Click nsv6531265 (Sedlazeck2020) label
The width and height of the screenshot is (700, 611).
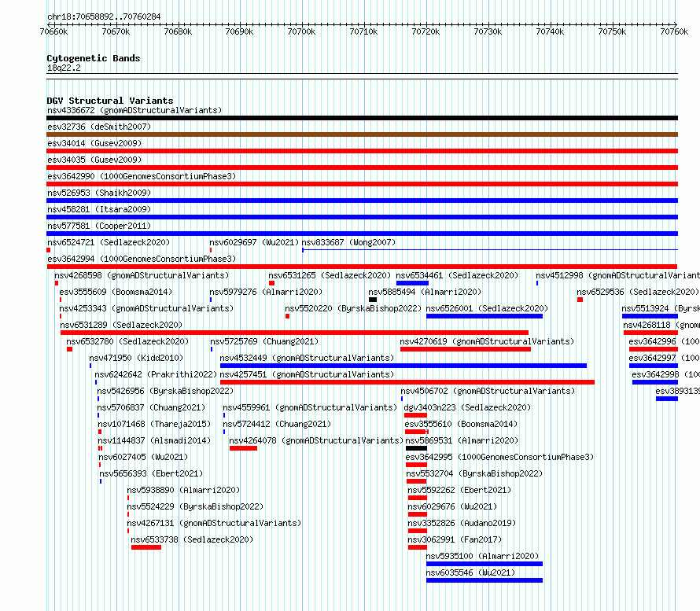(x=330, y=275)
